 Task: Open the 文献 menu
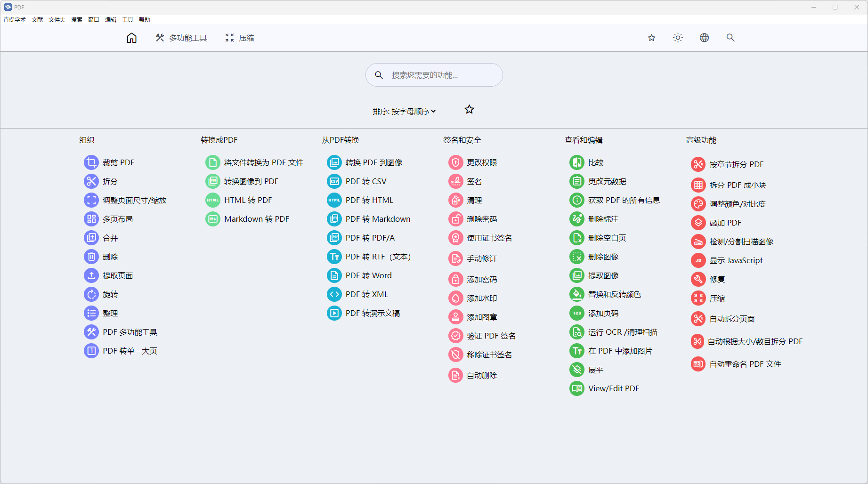[37, 19]
